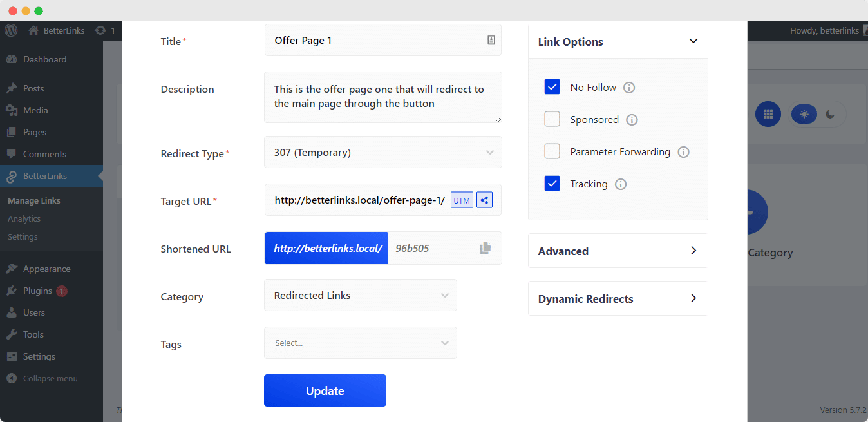Disable the Tracking checkbox
This screenshot has width=868, height=422.
(552, 183)
